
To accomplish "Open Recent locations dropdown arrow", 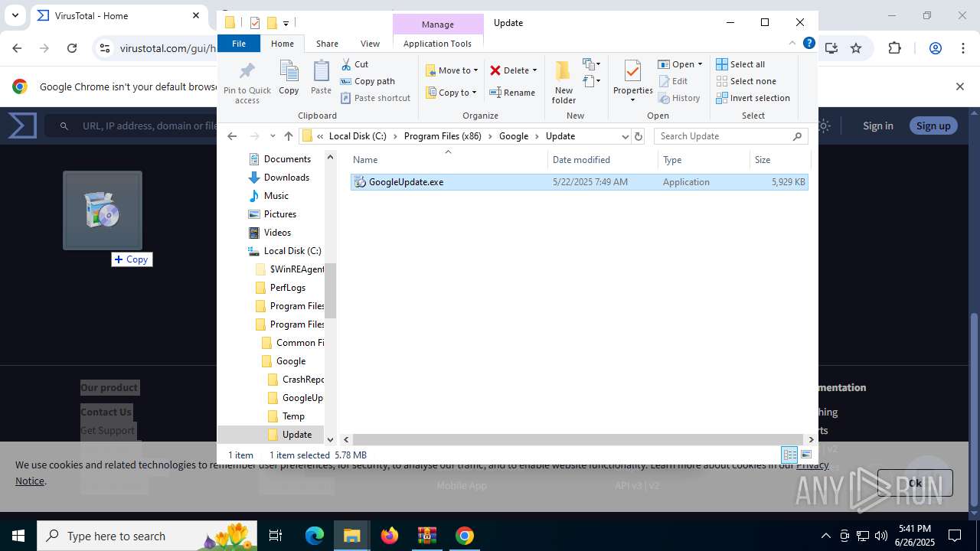I will pyautogui.click(x=273, y=136).
